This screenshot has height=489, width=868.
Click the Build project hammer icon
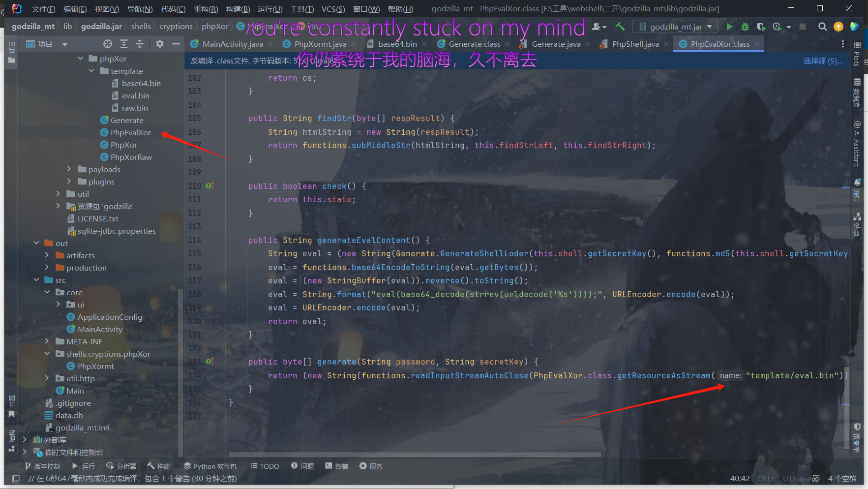620,27
